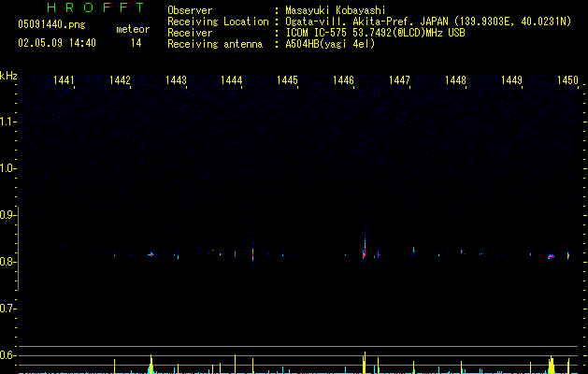Select the filename 05091440.png

pyautogui.click(x=51, y=25)
